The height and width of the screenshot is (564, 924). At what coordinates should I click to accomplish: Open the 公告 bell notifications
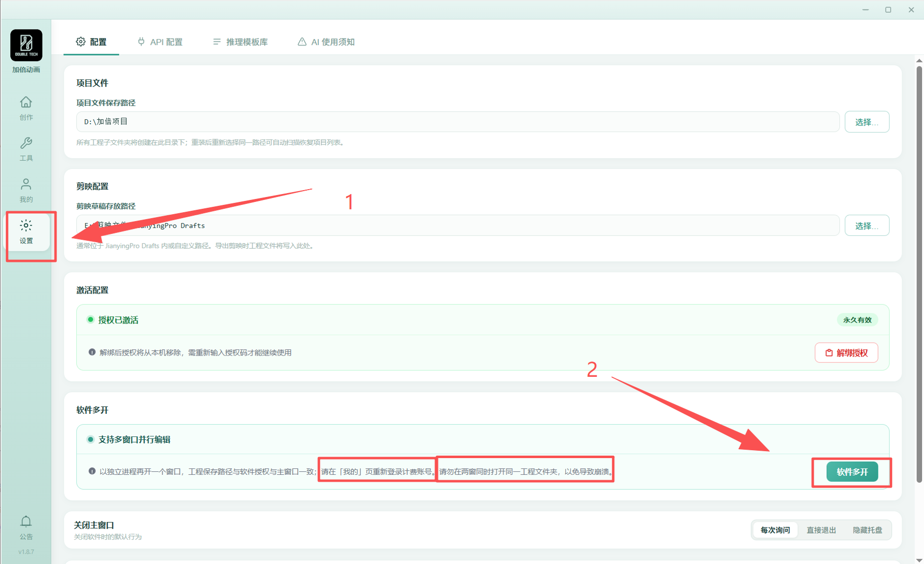click(x=26, y=528)
